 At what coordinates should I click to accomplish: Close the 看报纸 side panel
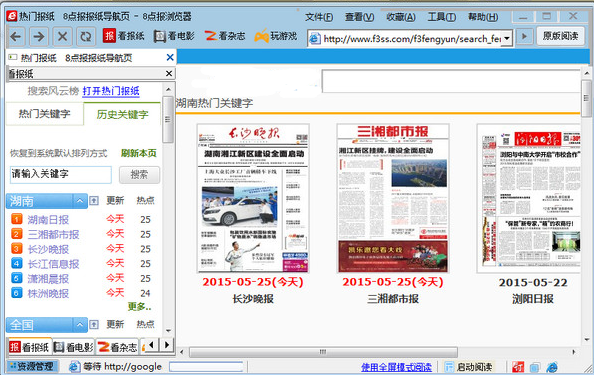(169, 73)
